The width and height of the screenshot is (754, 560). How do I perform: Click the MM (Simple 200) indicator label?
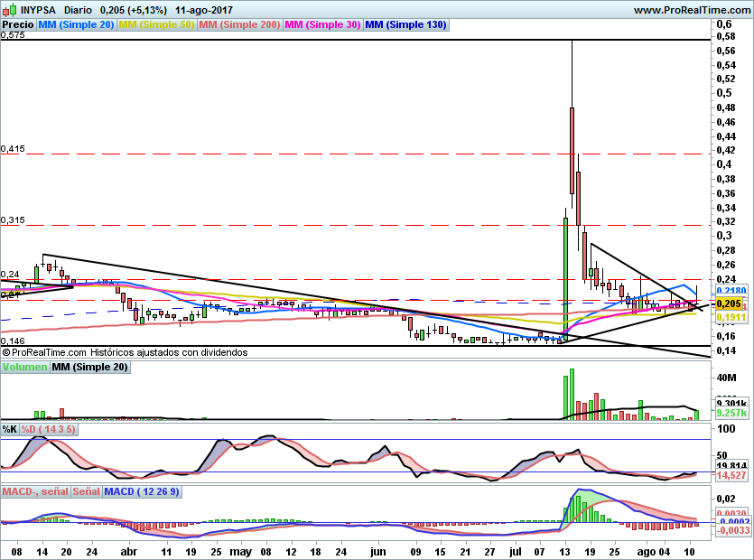coord(239,25)
